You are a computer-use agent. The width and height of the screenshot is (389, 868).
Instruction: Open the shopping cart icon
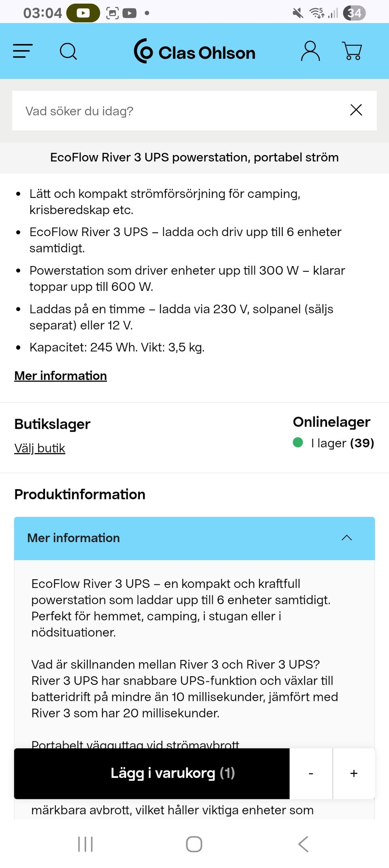point(352,51)
